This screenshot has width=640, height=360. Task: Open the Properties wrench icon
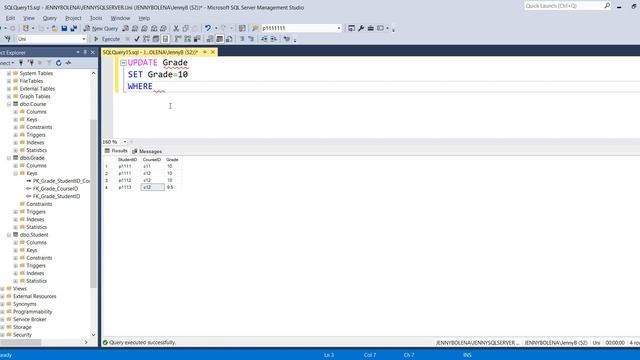click(361, 28)
